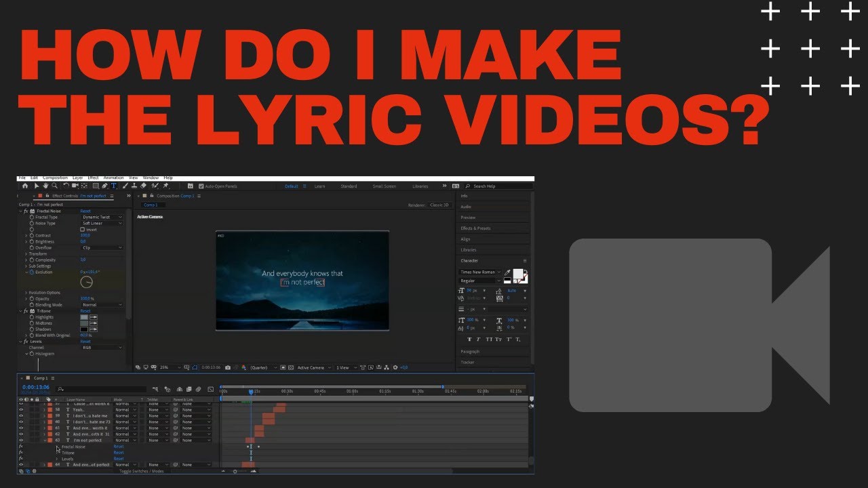Click the timeline zoom slider
The image size is (868, 488).
tap(235, 471)
